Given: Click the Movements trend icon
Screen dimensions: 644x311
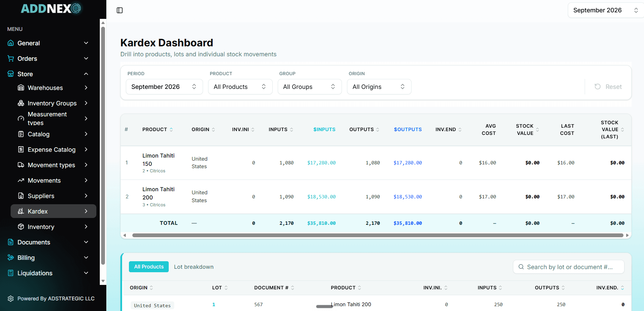Looking at the screenshot, I should pyautogui.click(x=21, y=180).
